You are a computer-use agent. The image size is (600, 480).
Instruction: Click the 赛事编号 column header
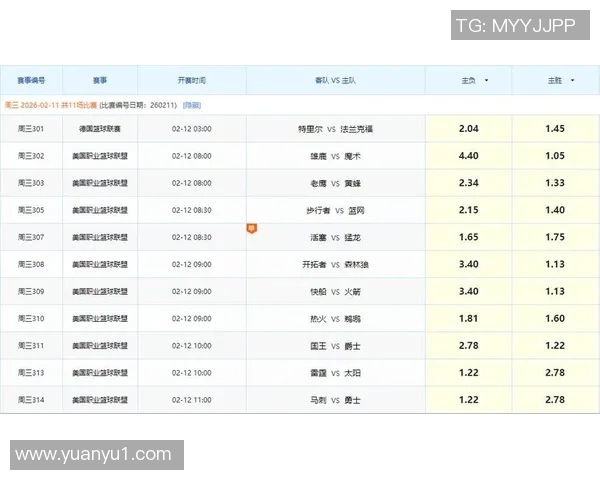31,80
